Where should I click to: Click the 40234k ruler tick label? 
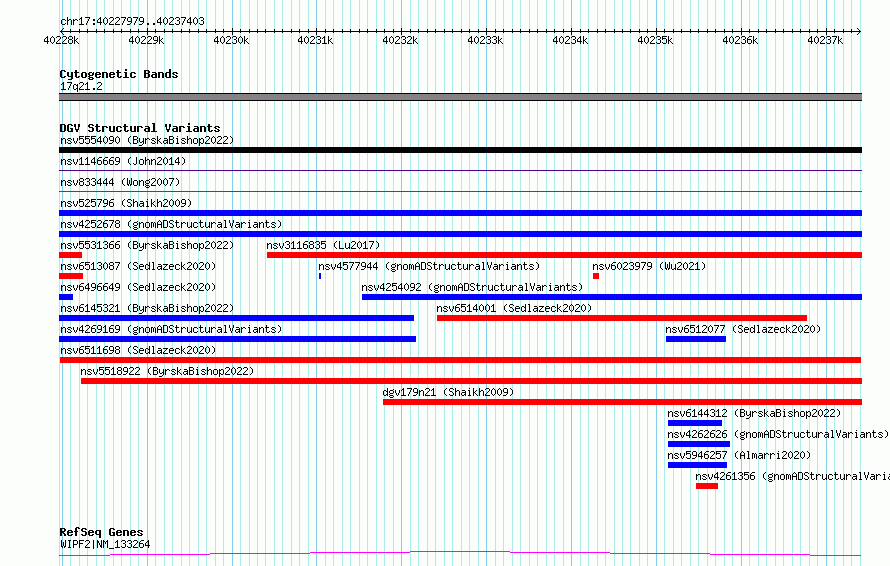(570, 40)
